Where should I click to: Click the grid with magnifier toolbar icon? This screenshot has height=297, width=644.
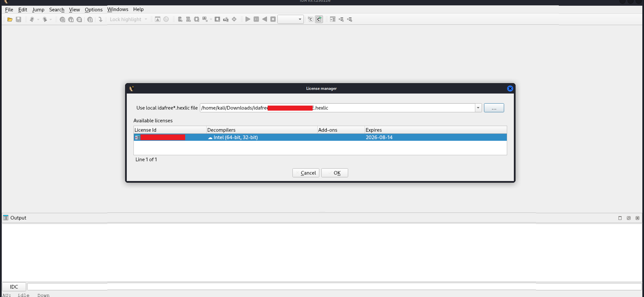[205, 19]
